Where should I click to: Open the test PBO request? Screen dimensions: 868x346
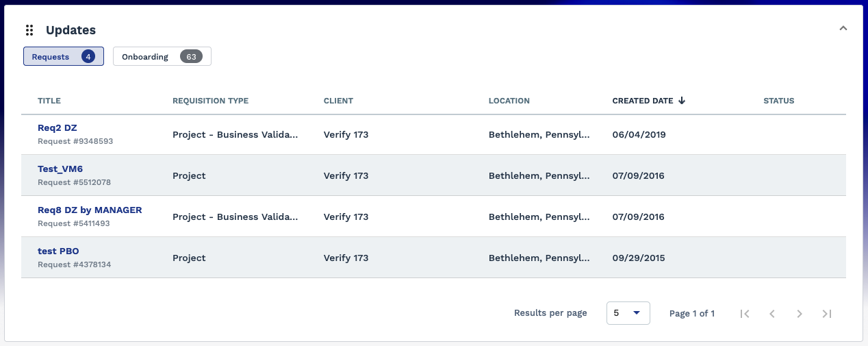click(x=58, y=251)
